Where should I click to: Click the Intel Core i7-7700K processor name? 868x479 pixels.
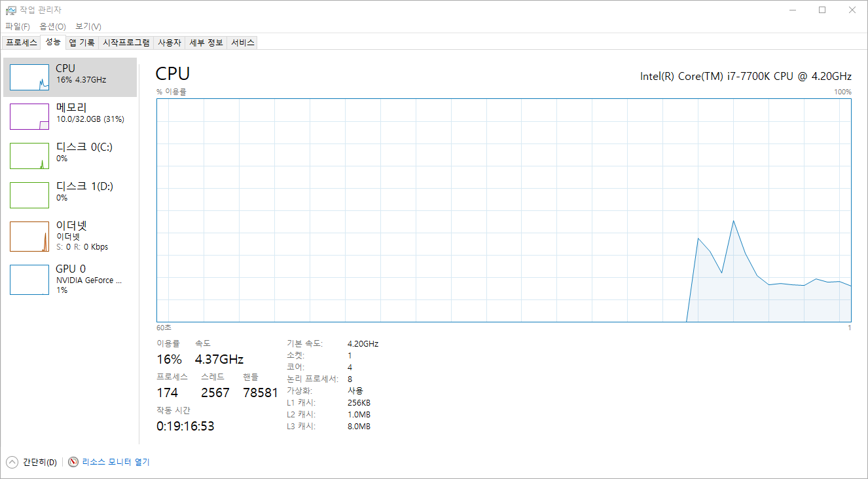click(746, 76)
